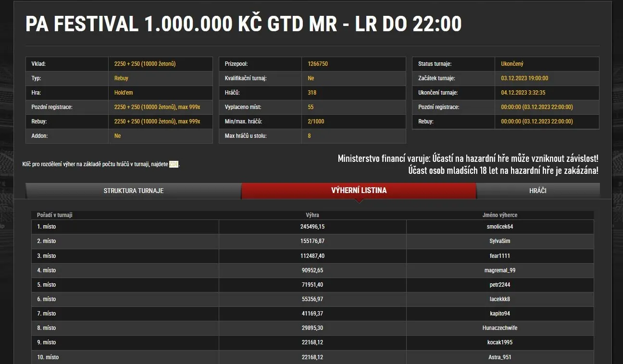This screenshot has width=623, height=364.
Task: Click the kocak1995 player name
Action: 500,342
